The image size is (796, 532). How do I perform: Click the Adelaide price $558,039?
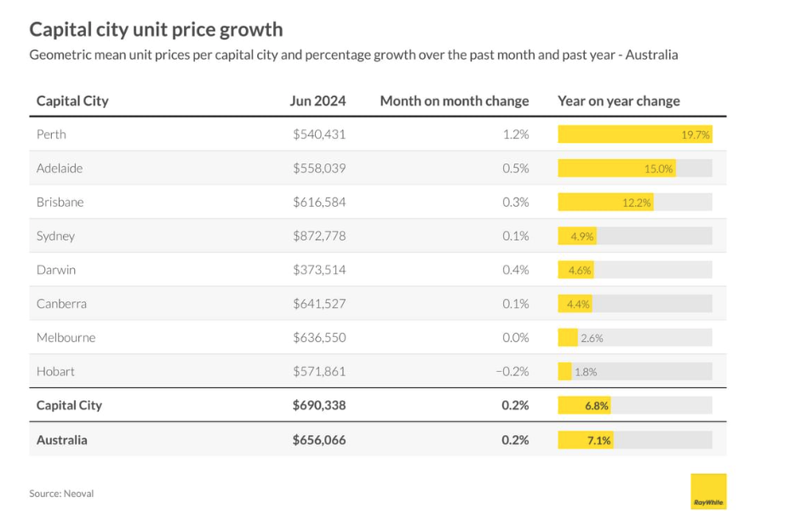coord(319,169)
